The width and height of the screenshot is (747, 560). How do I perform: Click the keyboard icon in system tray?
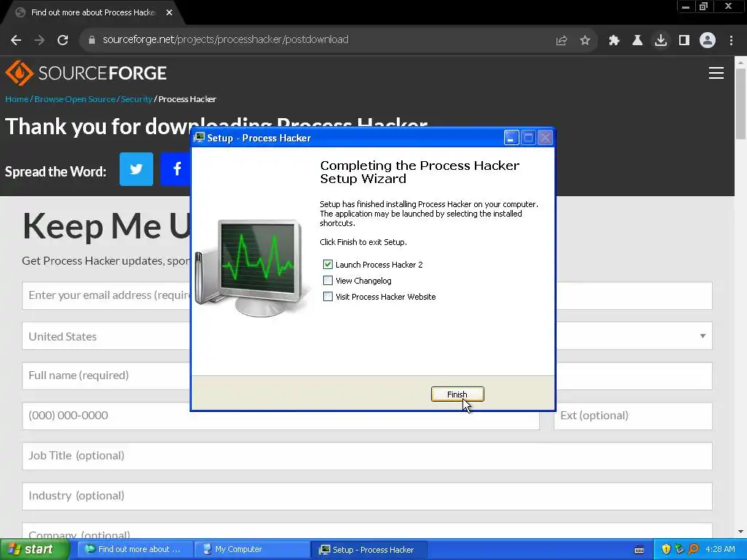639,550
